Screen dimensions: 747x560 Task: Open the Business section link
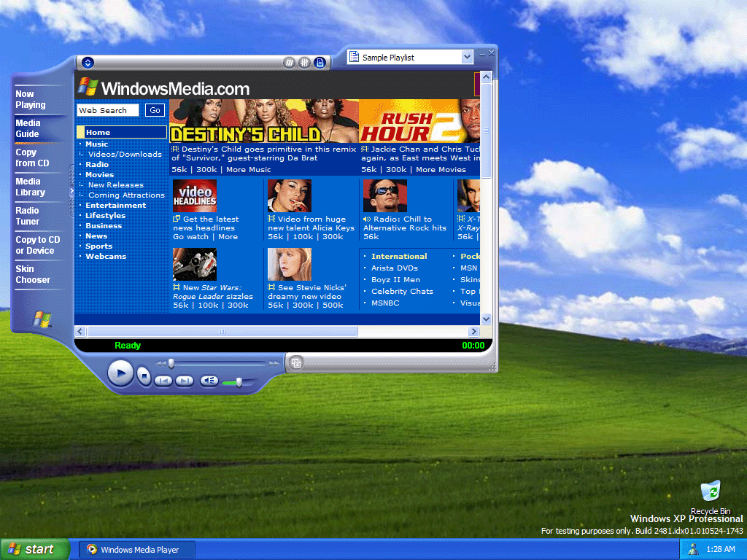104,226
